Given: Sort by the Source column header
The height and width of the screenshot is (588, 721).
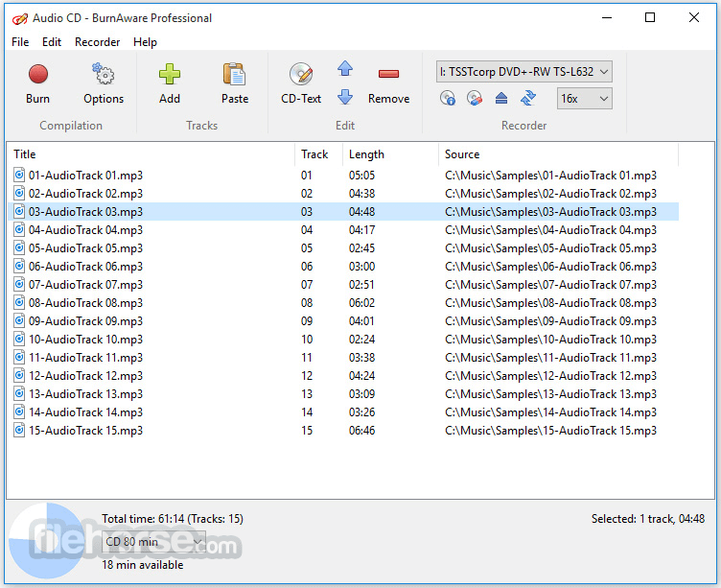Looking at the screenshot, I should 558,154.
